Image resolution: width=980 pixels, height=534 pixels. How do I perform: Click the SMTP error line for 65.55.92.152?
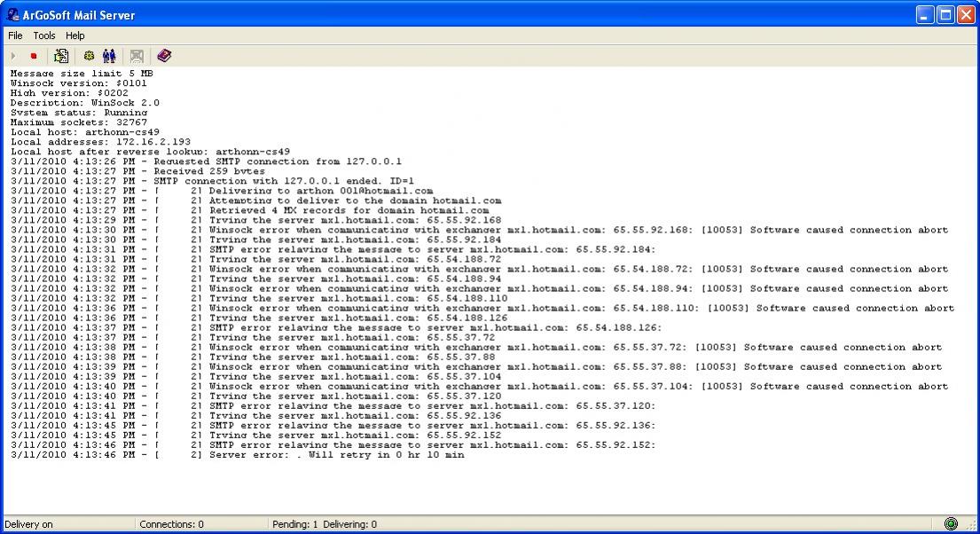[333, 445]
